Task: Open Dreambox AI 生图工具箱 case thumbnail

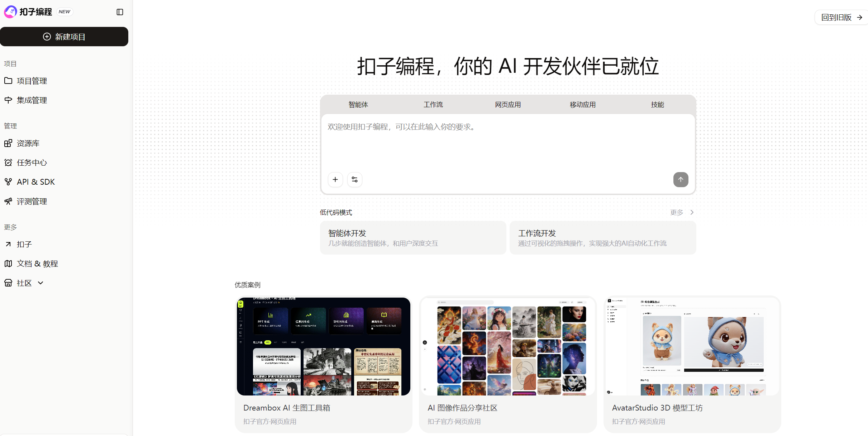Action: (323, 346)
